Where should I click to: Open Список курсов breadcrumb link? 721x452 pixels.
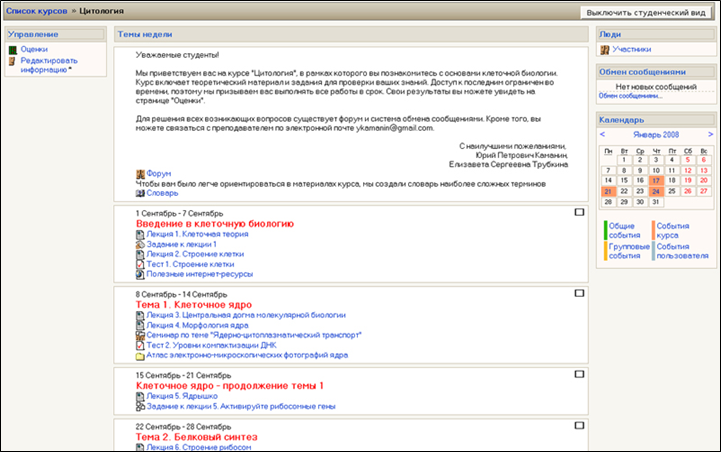point(36,11)
